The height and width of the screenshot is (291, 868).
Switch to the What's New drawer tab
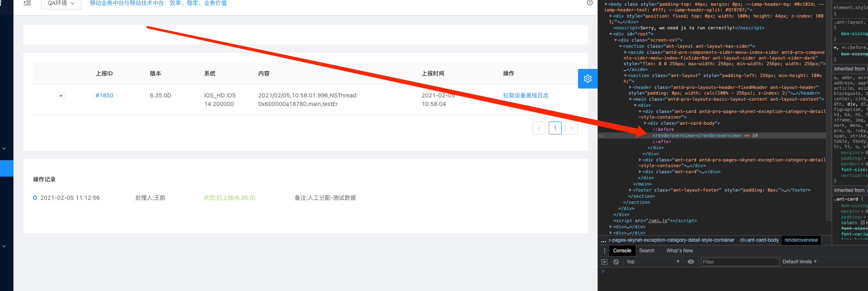point(679,251)
